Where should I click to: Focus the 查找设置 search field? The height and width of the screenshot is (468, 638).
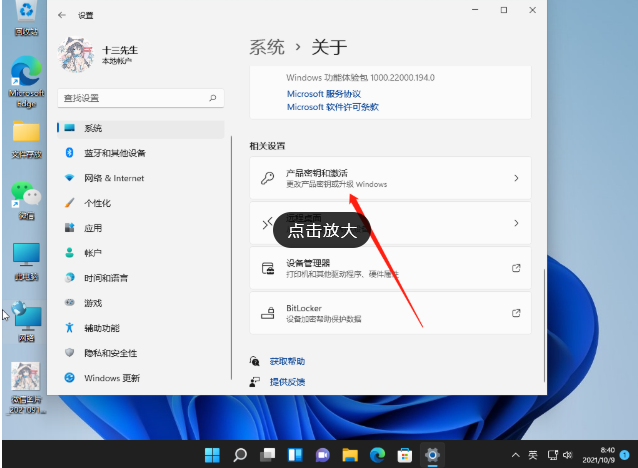click(141, 98)
